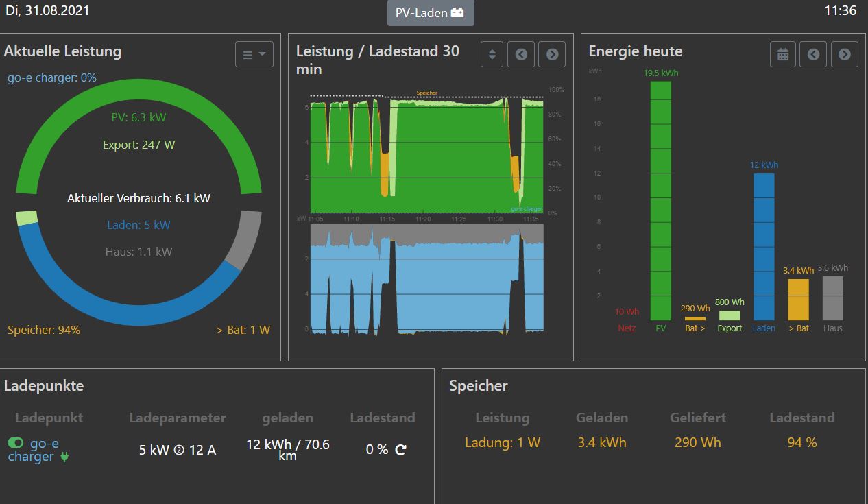Viewport: 868px width, 504px height.
Task: Show next day in Energie heute
Action: 844,54
